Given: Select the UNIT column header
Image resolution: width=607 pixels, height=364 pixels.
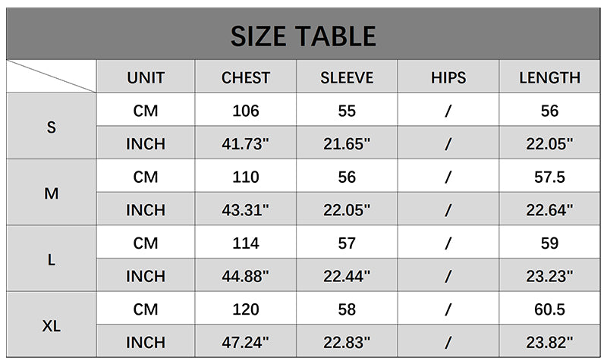Looking at the screenshot, I should pyautogui.click(x=146, y=77).
